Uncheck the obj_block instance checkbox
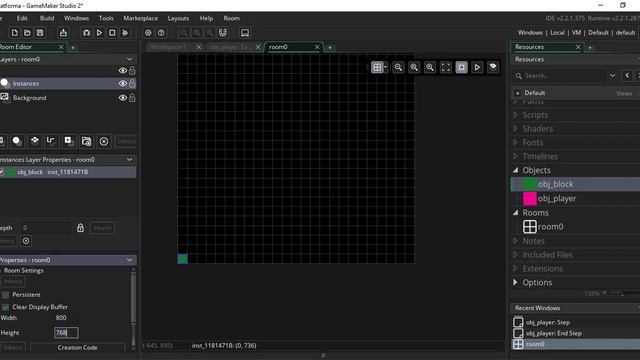This screenshot has height=360, width=640. (2, 172)
